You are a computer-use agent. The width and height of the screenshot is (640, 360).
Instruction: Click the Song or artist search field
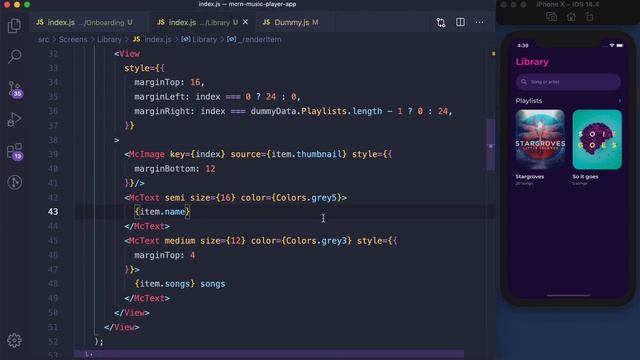click(568, 82)
